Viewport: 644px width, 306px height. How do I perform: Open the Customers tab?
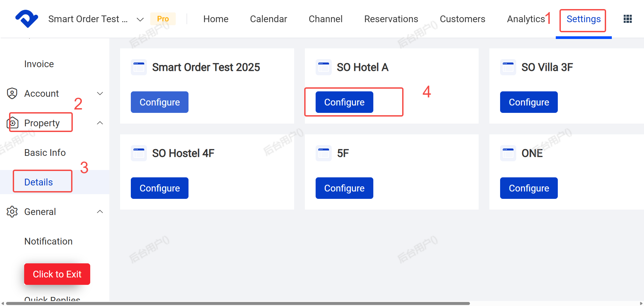[462, 19]
